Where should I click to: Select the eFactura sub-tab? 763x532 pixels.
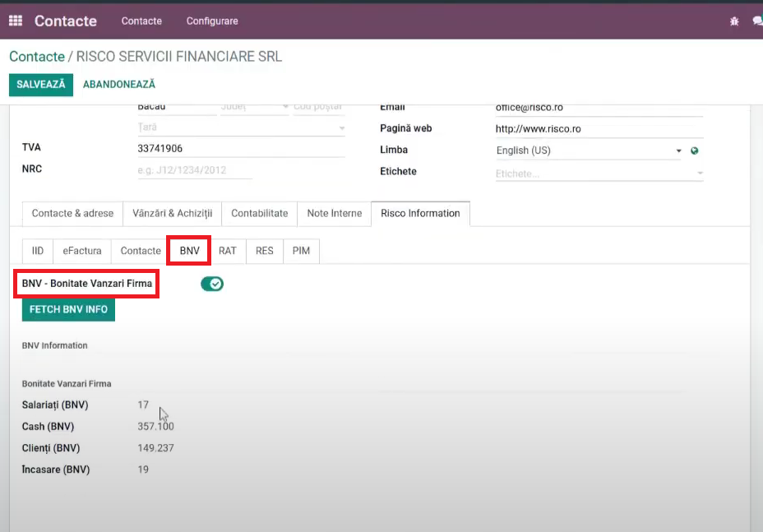[82, 251]
